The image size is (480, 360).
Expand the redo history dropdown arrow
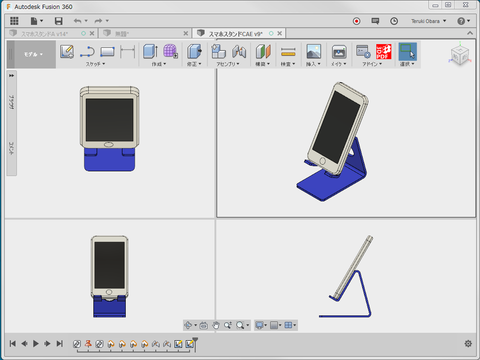click(x=107, y=21)
